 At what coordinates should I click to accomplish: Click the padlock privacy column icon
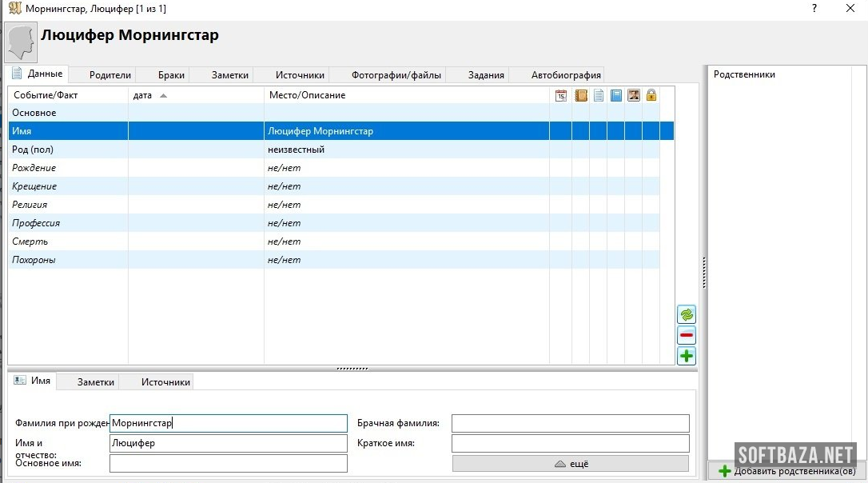point(651,95)
